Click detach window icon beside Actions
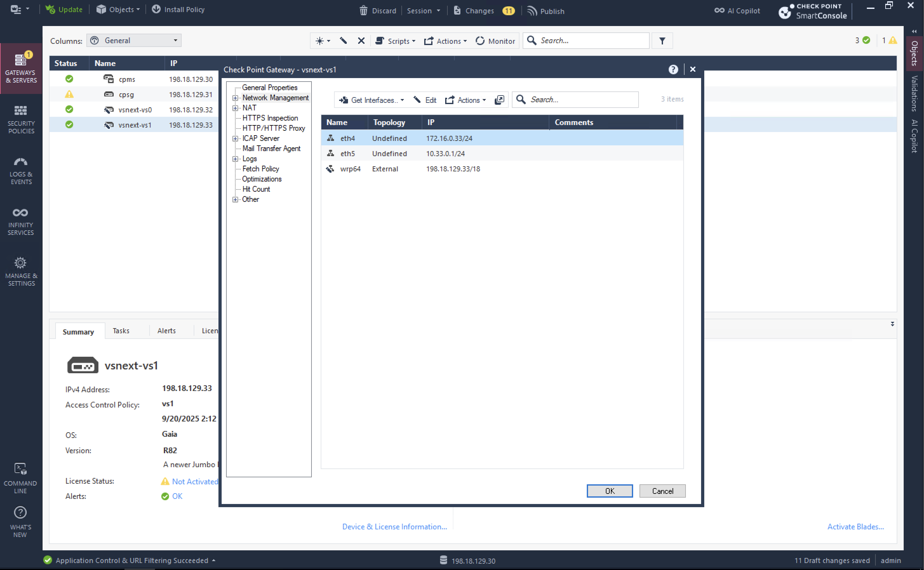The image size is (924, 570). coord(499,100)
